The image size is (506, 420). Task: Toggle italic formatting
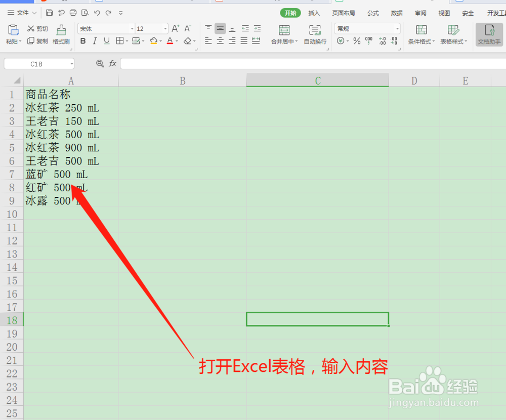[x=95, y=41]
